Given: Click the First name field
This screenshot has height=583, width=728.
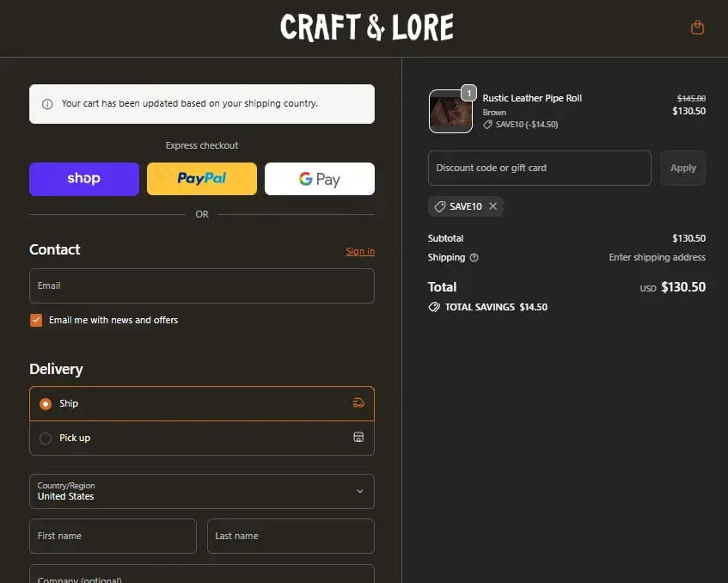Looking at the screenshot, I should click(x=113, y=536).
